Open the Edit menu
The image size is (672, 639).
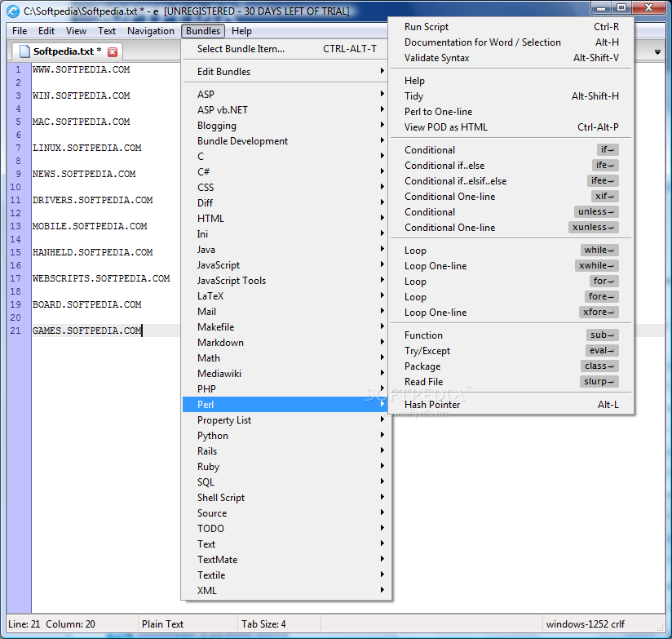46,31
